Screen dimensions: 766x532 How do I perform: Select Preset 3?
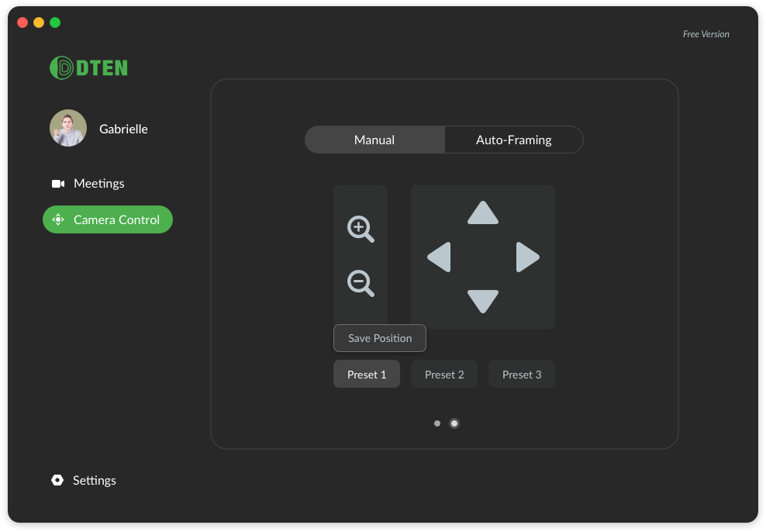click(521, 374)
